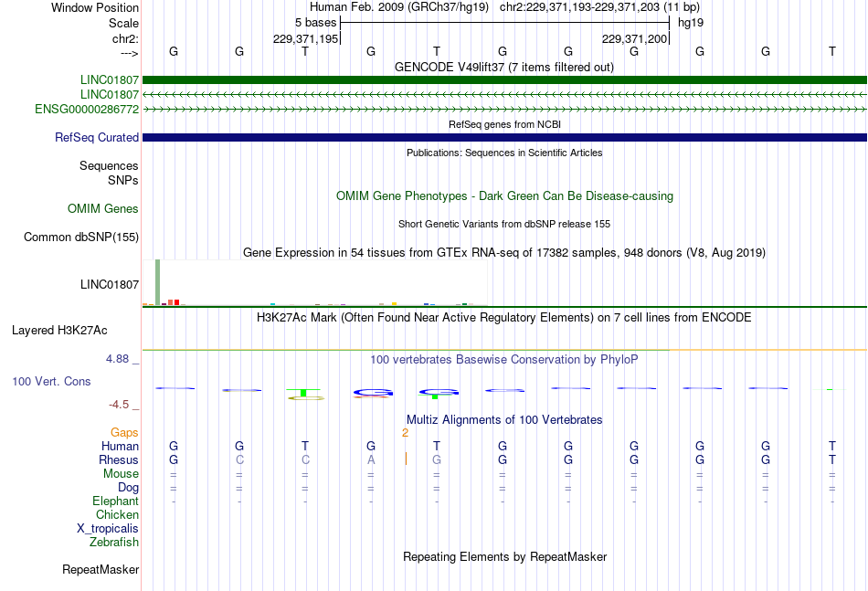The width and height of the screenshot is (868, 591).
Task: Select the Layered H3K27Ac label
Action: coord(59,331)
